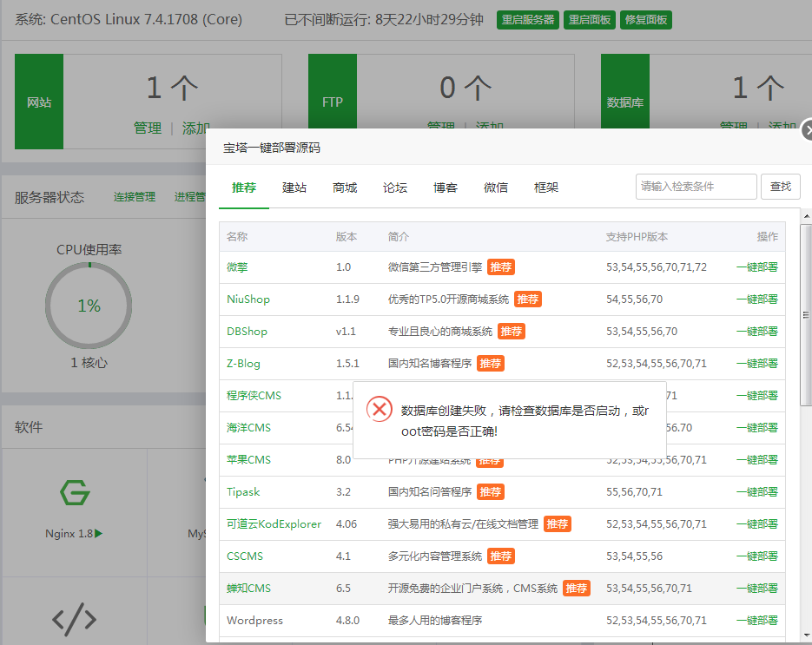Click the green 网站 (Website) panel icon
This screenshot has height=645, width=812.
pos(38,102)
